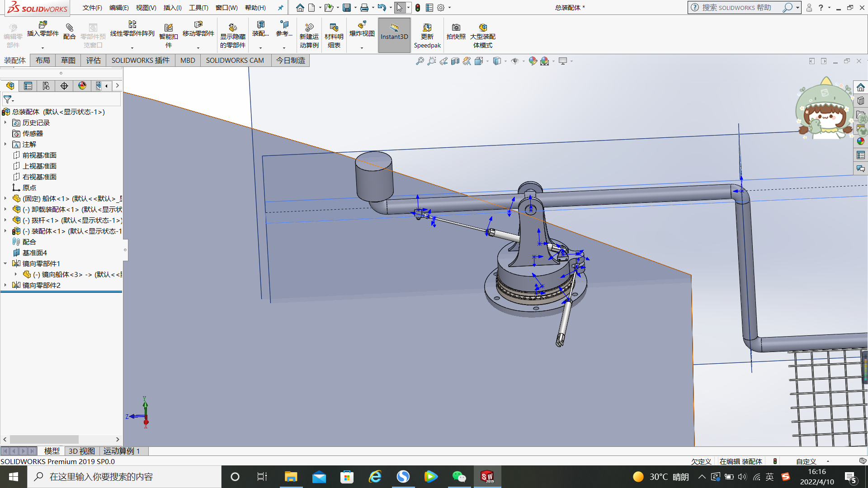This screenshot has width=868, height=488.
Task: Click the Rebuild traffic light icon
Action: coord(418,8)
